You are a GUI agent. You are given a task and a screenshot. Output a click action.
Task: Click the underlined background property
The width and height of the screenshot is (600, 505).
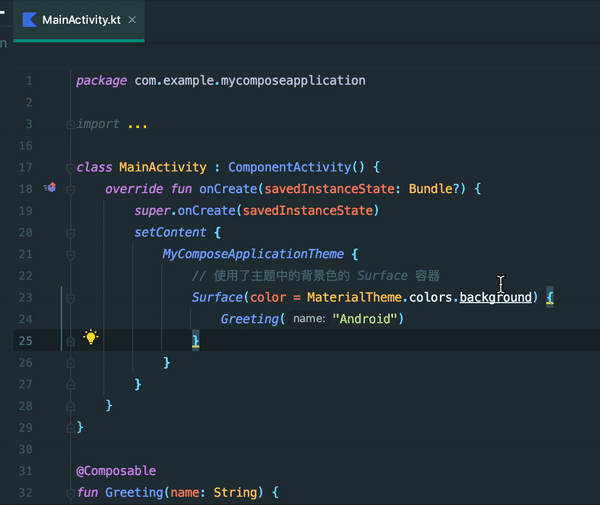pyautogui.click(x=496, y=298)
